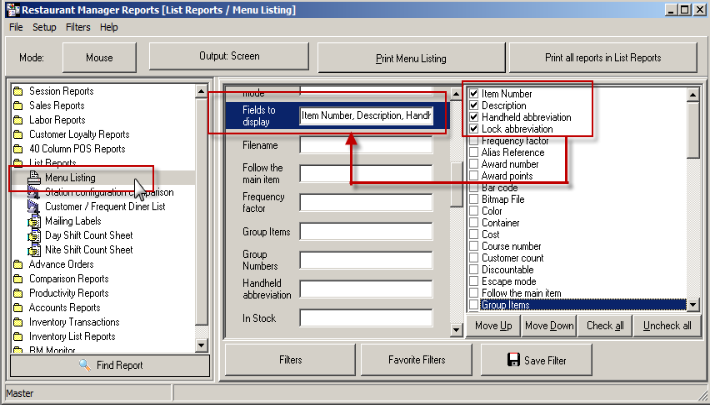
Task: Click the Accounts Reports folder icon
Action: [18, 308]
